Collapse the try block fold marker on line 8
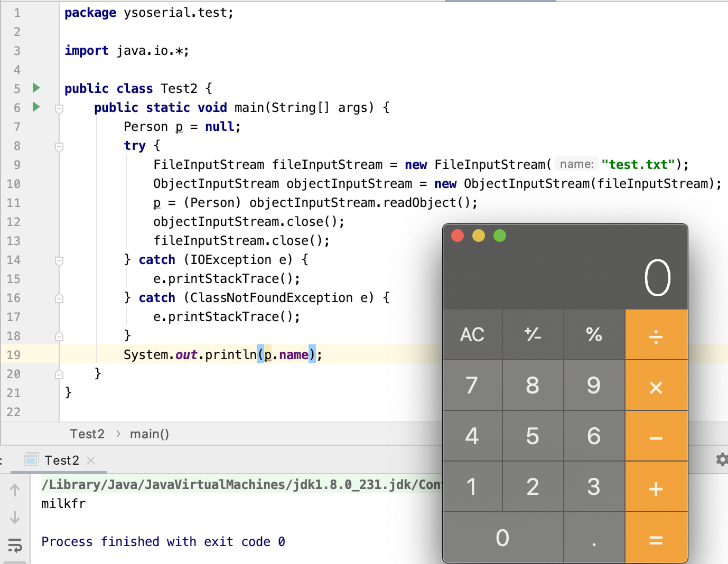The image size is (728, 564). 59,147
